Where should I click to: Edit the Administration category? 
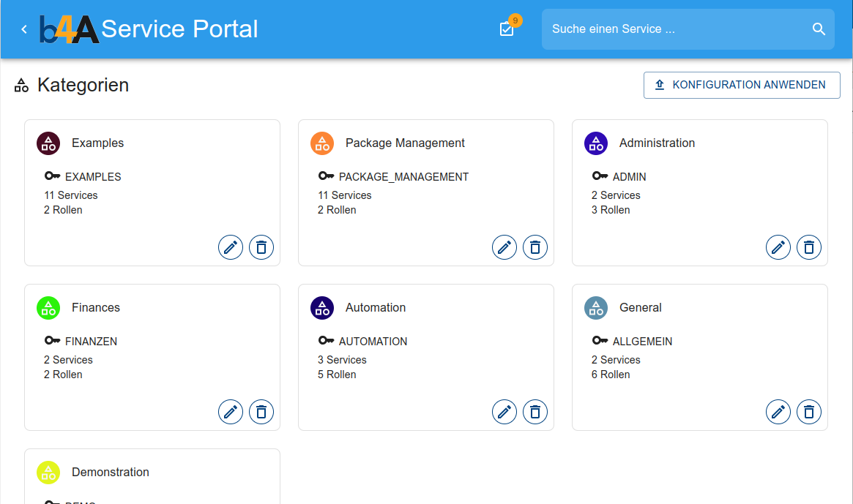778,247
